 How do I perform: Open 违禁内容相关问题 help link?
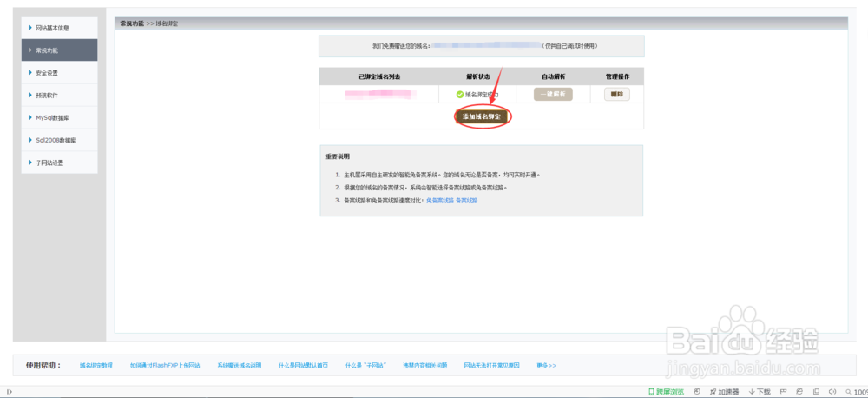tap(425, 366)
